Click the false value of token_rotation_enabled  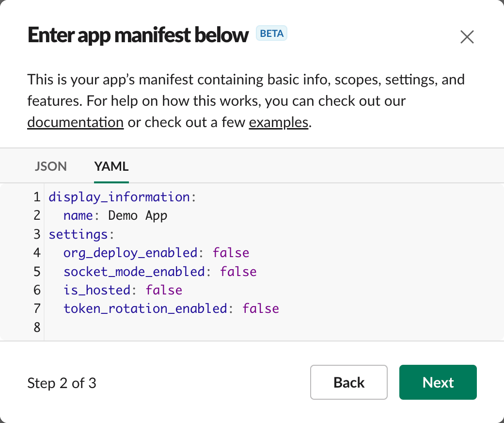point(261,309)
